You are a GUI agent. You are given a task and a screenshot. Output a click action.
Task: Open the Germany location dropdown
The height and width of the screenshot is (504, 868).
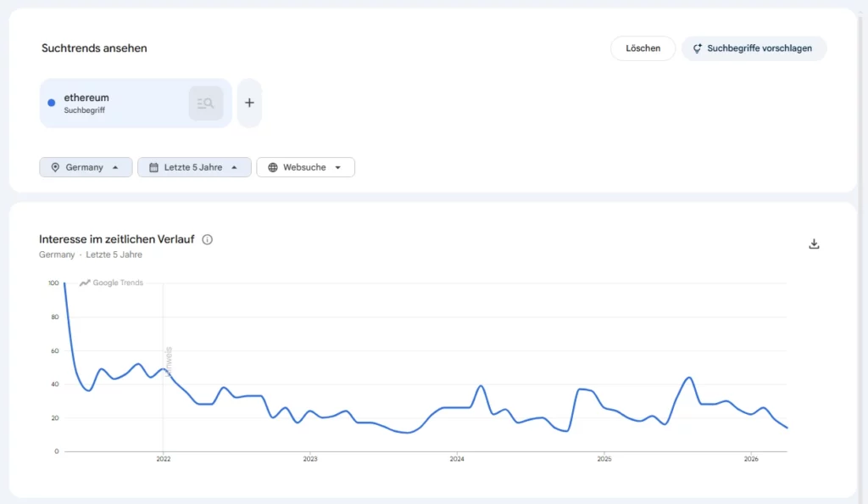[86, 167]
